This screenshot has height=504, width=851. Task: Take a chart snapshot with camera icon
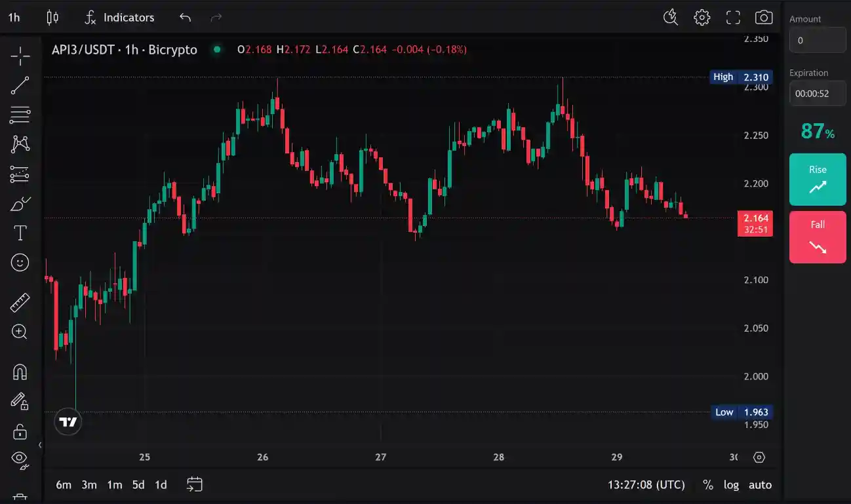764,18
